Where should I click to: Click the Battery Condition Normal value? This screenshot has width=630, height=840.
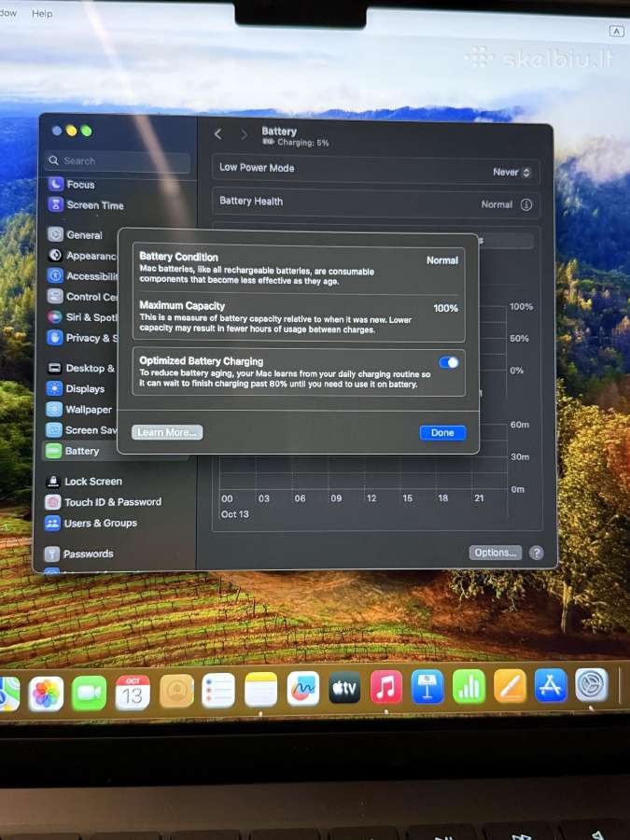coord(442,260)
